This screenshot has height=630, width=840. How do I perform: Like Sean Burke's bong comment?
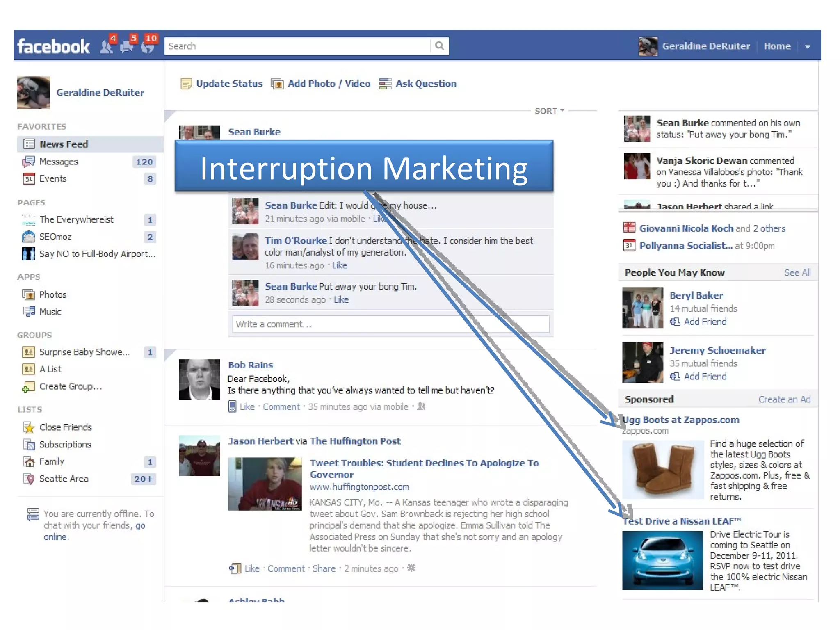coord(341,300)
